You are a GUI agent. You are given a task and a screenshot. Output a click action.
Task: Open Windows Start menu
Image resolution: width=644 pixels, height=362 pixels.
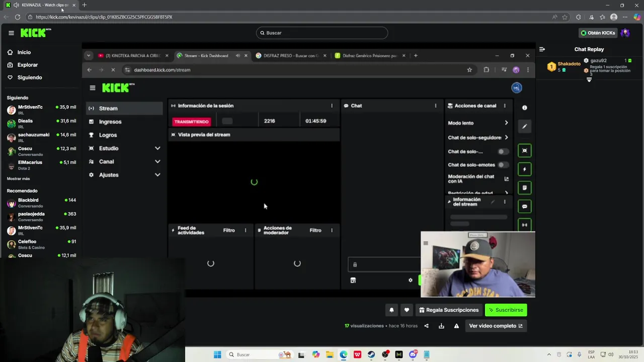(217, 354)
